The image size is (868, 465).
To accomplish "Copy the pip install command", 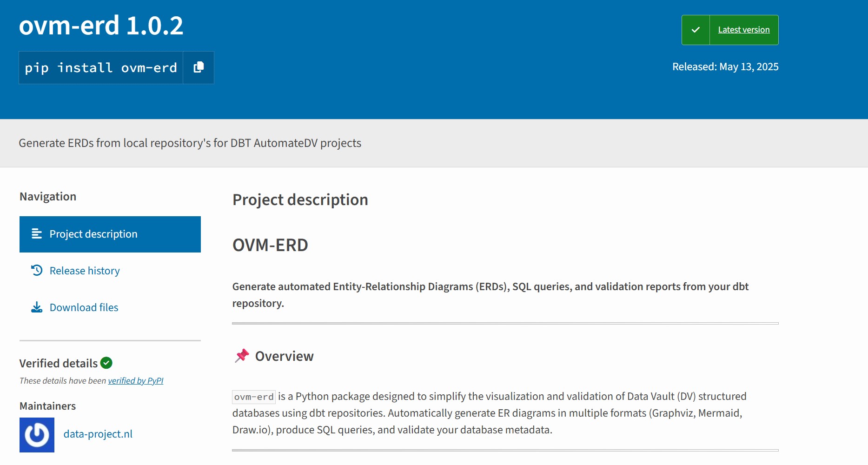I will [199, 67].
